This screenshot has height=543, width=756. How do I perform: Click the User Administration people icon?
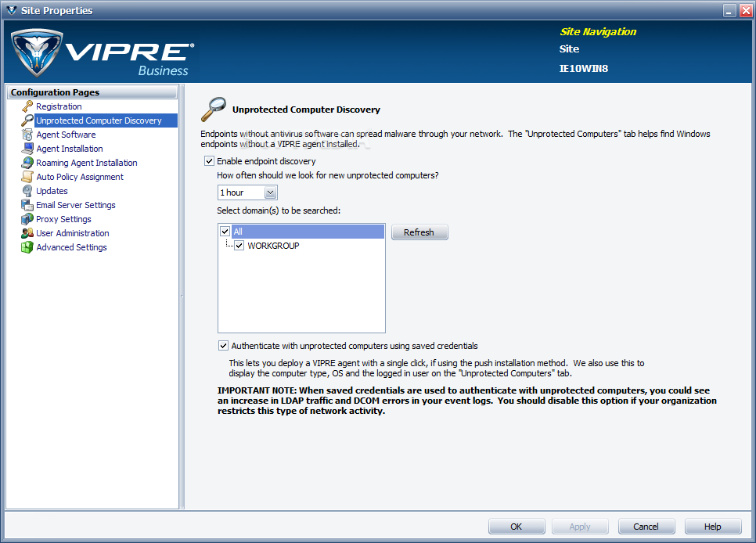coord(27,233)
